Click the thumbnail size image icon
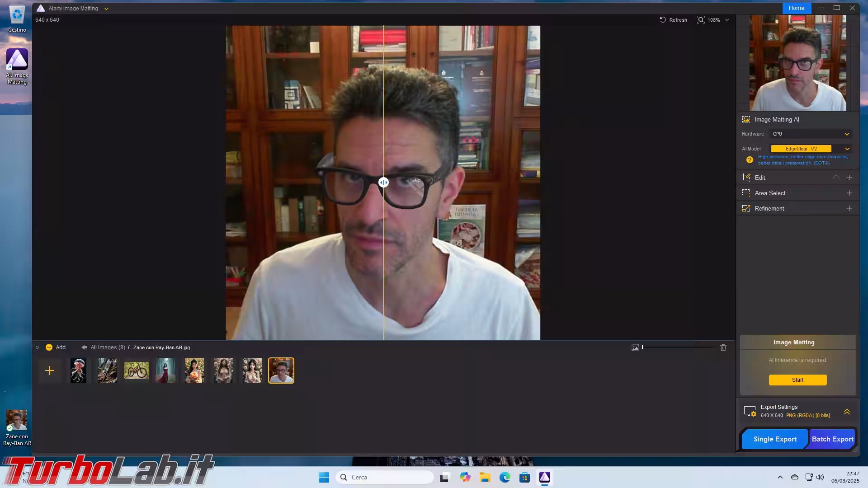 (635, 347)
